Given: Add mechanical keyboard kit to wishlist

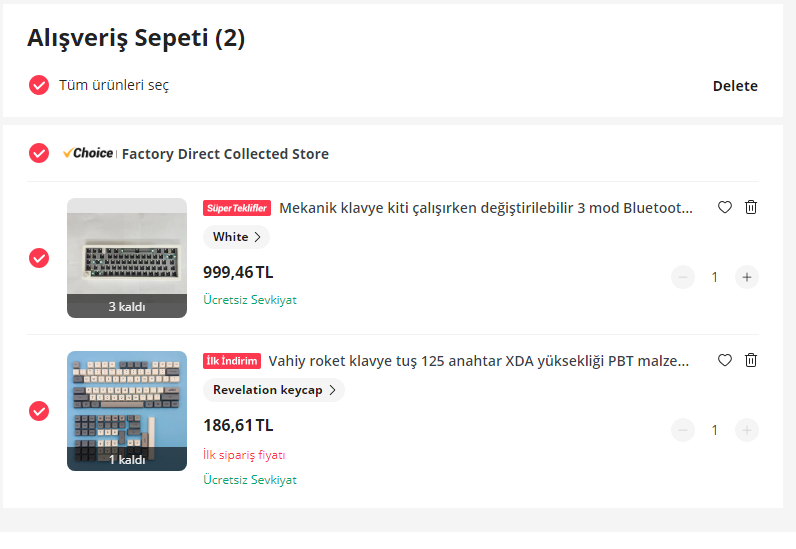Looking at the screenshot, I should click(x=725, y=207).
